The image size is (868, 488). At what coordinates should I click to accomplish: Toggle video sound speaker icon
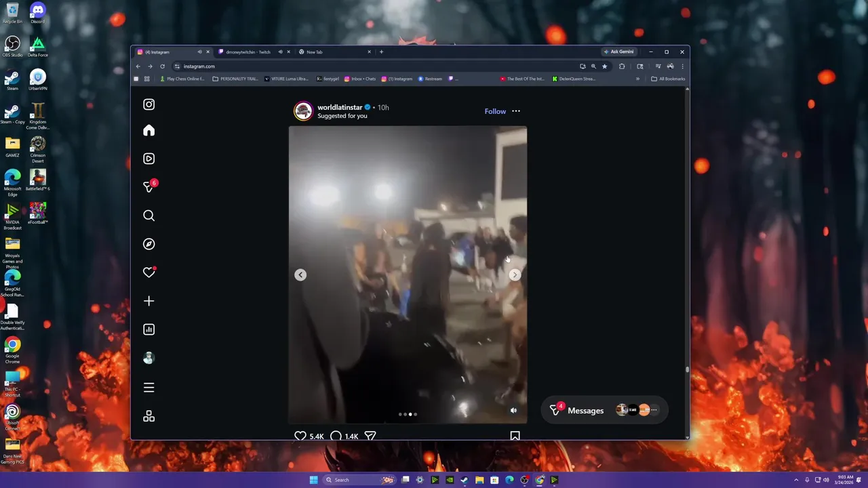point(513,410)
